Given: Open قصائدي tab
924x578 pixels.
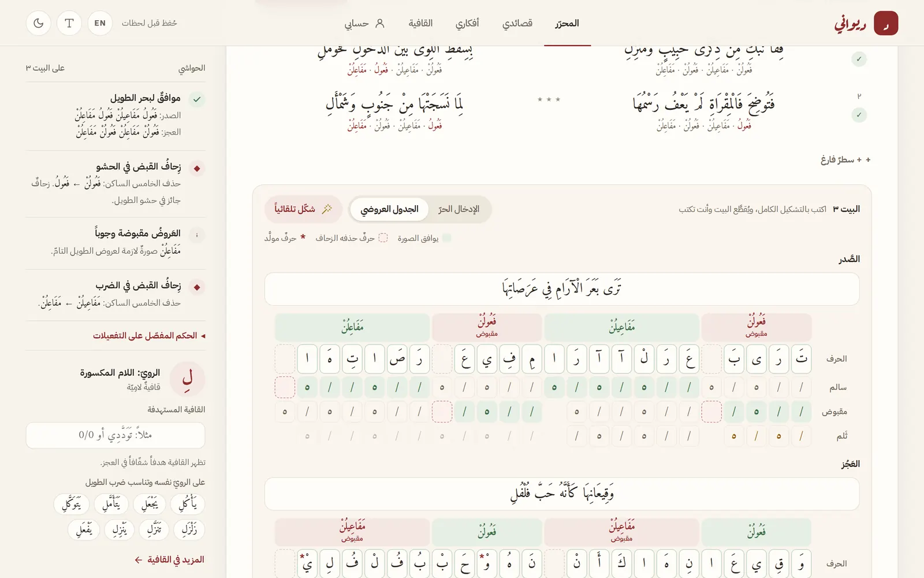Looking at the screenshot, I should (x=517, y=23).
